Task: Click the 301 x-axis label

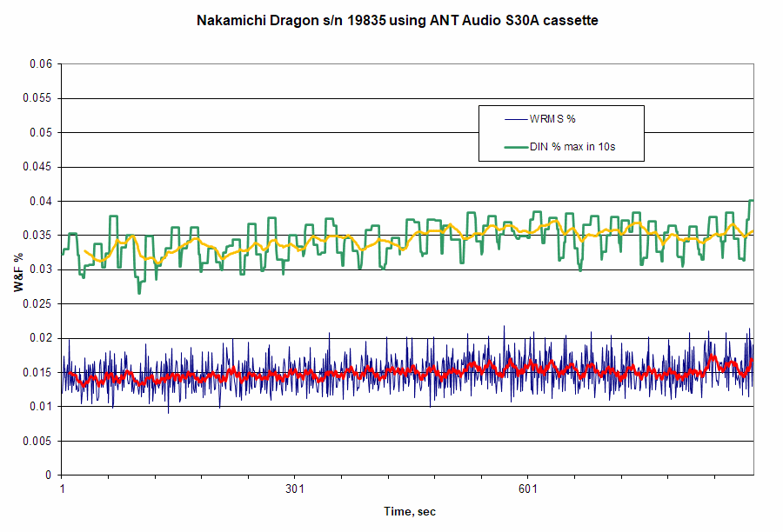Action: coord(295,489)
